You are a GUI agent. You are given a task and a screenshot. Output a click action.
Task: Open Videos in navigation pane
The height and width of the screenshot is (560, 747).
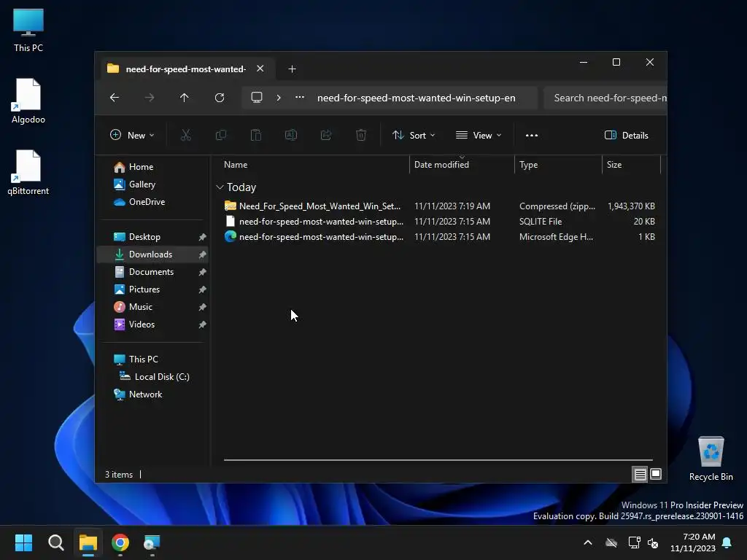coord(134,324)
